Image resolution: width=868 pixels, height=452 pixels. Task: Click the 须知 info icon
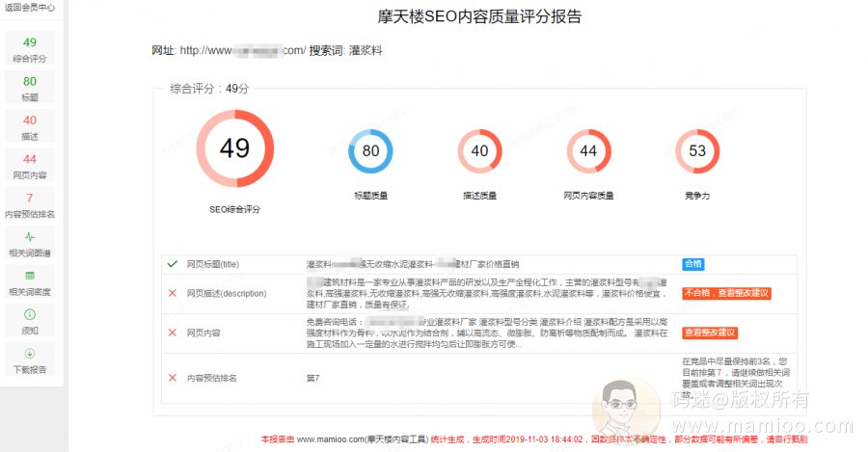29,314
